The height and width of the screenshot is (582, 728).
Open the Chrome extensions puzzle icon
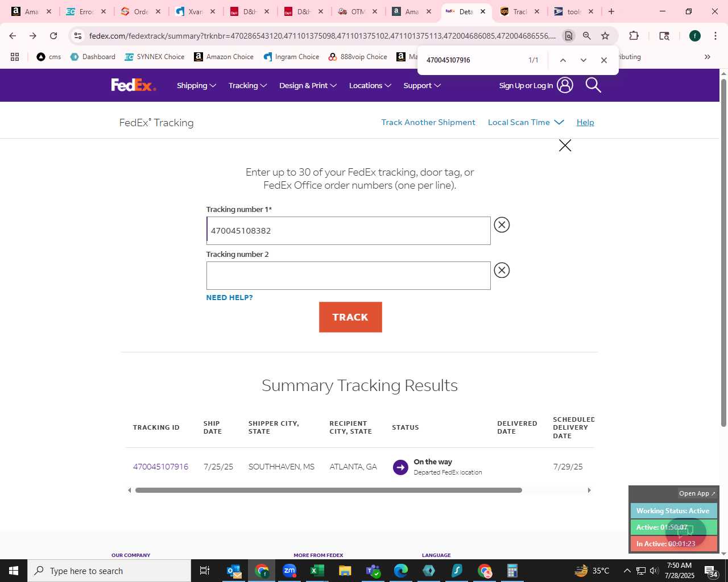click(634, 36)
